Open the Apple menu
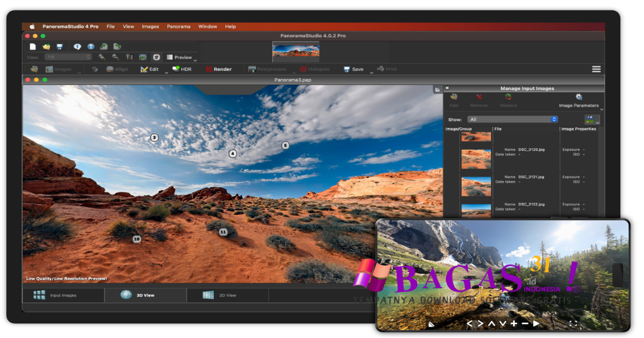This screenshot has height=338, width=644. click(x=32, y=26)
